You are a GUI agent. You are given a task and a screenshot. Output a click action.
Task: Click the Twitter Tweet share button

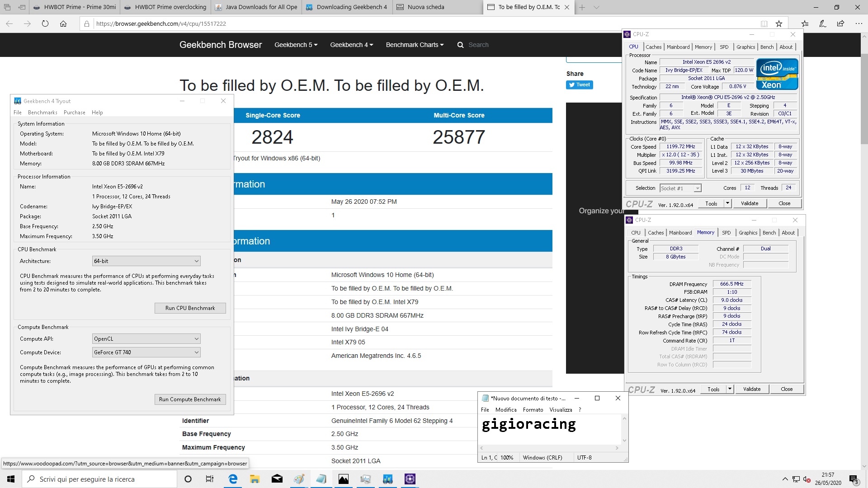click(x=579, y=84)
